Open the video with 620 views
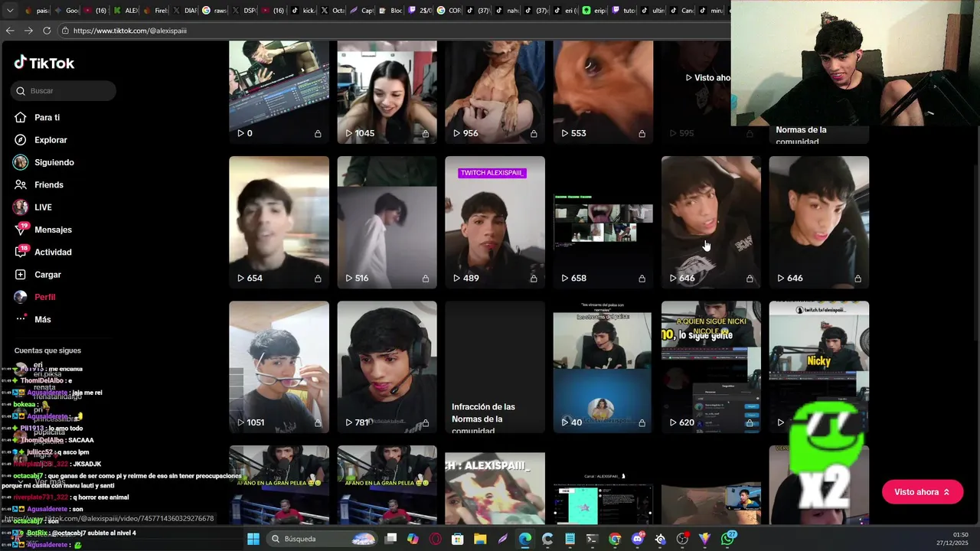980x551 pixels. click(711, 367)
